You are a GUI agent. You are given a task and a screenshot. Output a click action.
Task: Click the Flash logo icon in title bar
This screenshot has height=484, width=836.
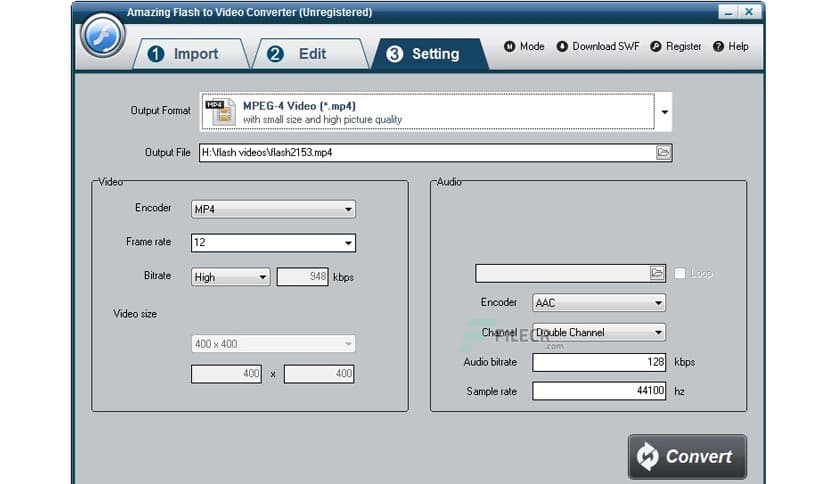(x=102, y=36)
